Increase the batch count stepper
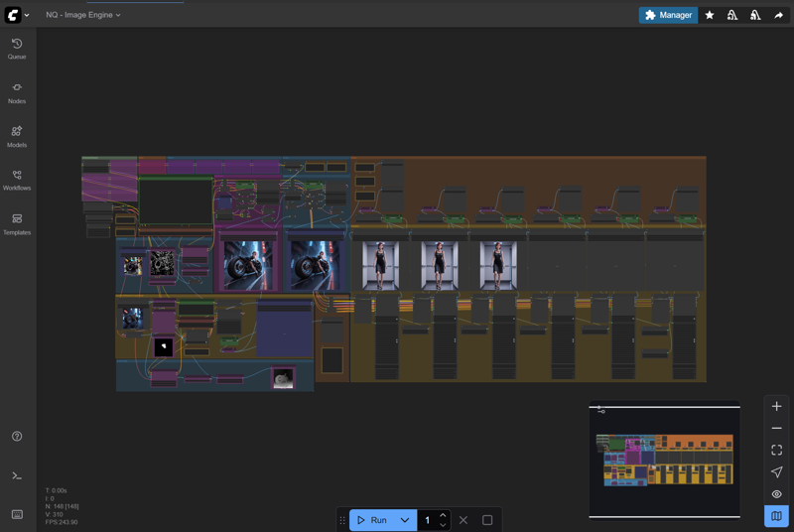The height and width of the screenshot is (532, 794). [x=443, y=515]
